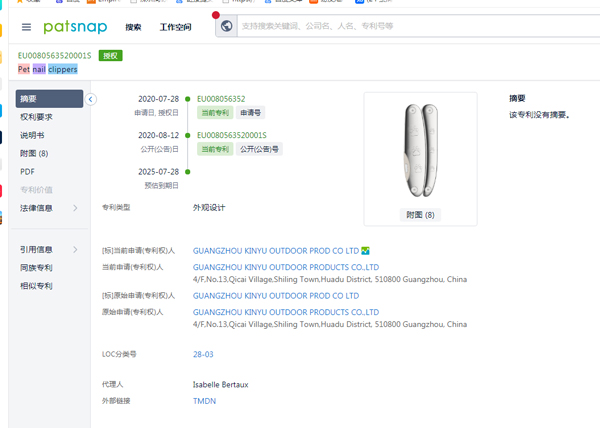600x428 pixels.
Task: Open the pet nail clippers thumbnail image
Action: pyautogui.click(x=421, y=150)
